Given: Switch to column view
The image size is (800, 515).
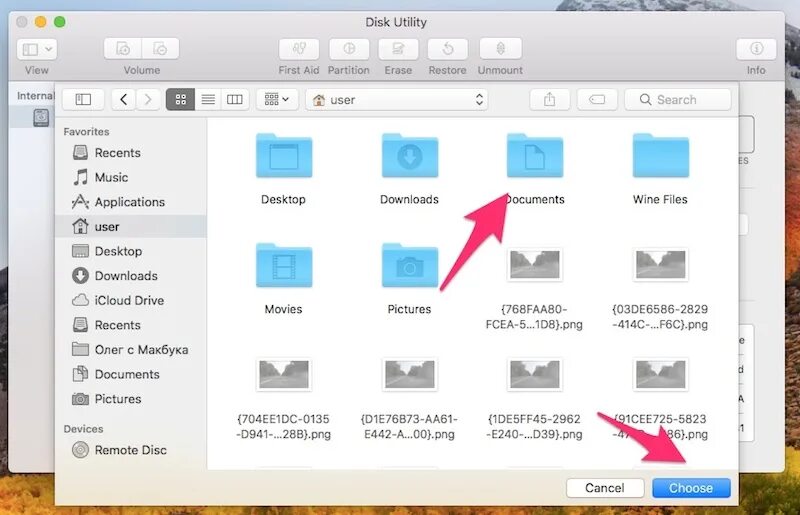Looking at the screenshot, I should tap(235, 100).
